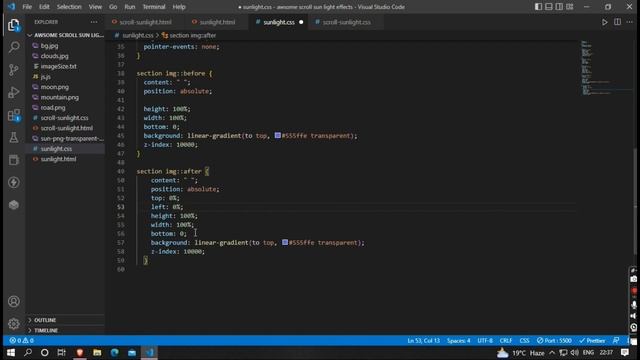Change encoding via UTF-8 status item
This screenshot has height=360, width=640.
[485, 340]
